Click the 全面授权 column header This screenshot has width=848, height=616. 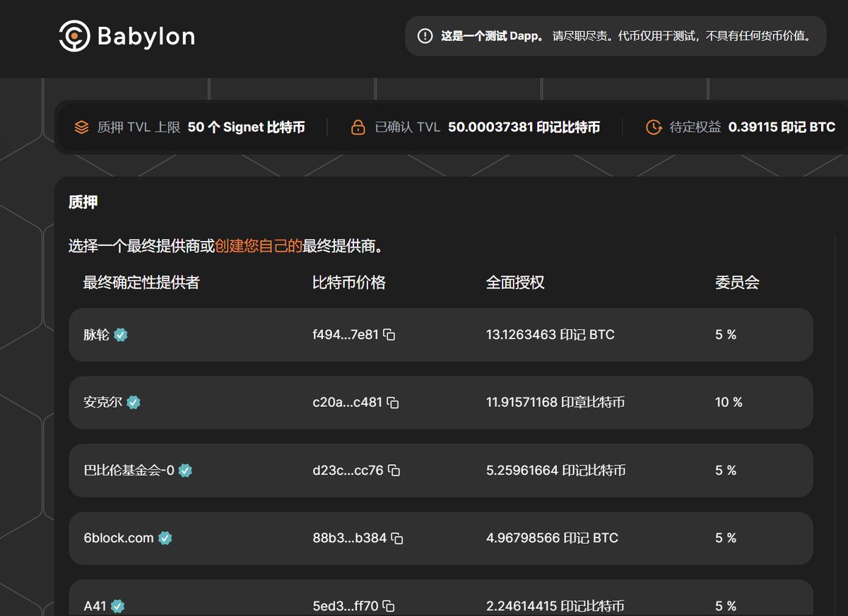tap(515, 283)
